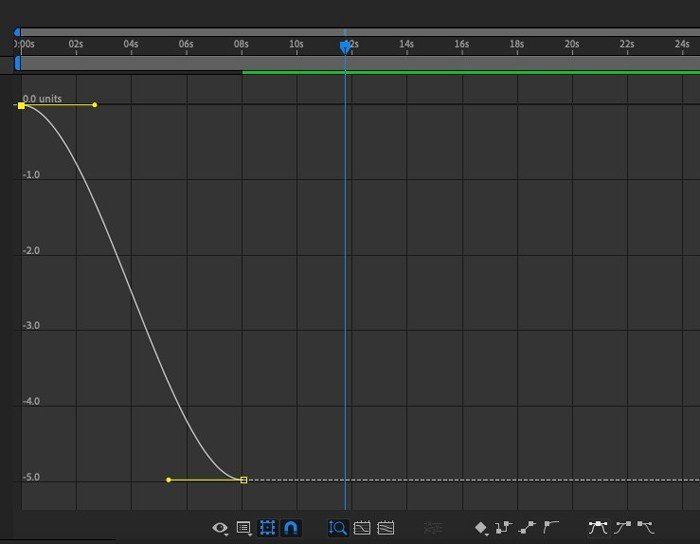Open the show properties eye menu
Screen dimensions: 700x544
(220, 527)
